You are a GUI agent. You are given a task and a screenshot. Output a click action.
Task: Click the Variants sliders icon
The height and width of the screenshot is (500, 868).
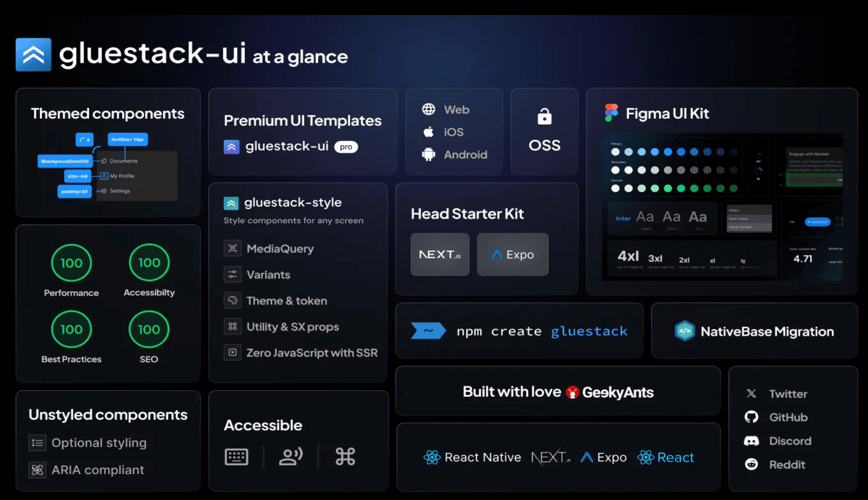232,274
